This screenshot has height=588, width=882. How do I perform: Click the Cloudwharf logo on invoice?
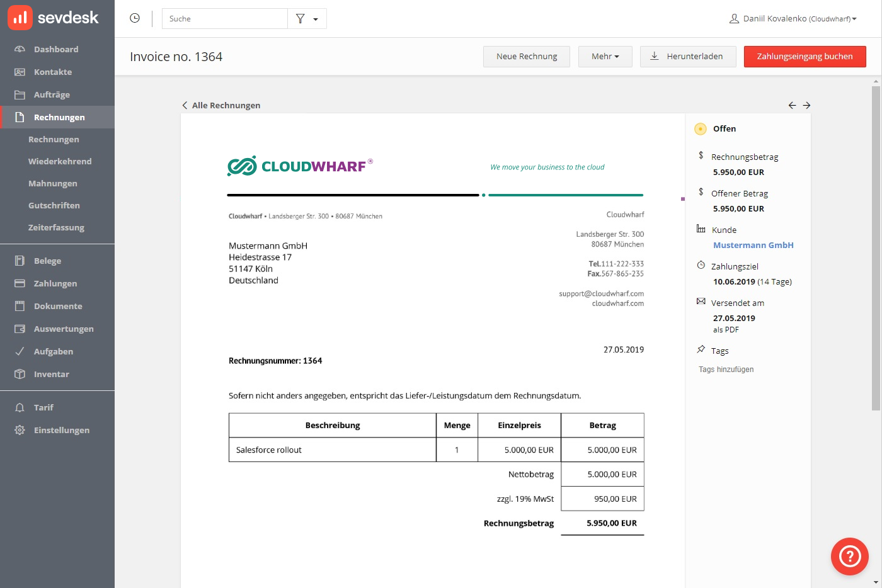[300, 166]
